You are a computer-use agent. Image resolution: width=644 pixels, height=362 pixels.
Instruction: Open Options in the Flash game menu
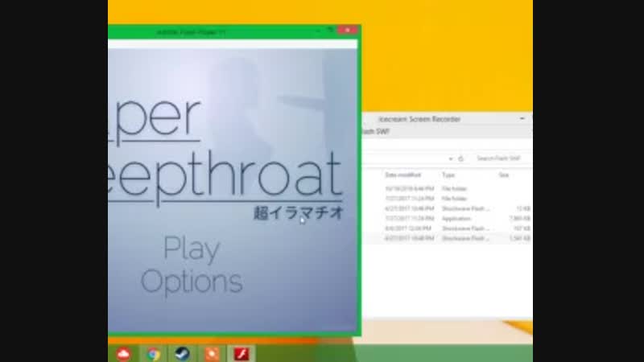192,281
